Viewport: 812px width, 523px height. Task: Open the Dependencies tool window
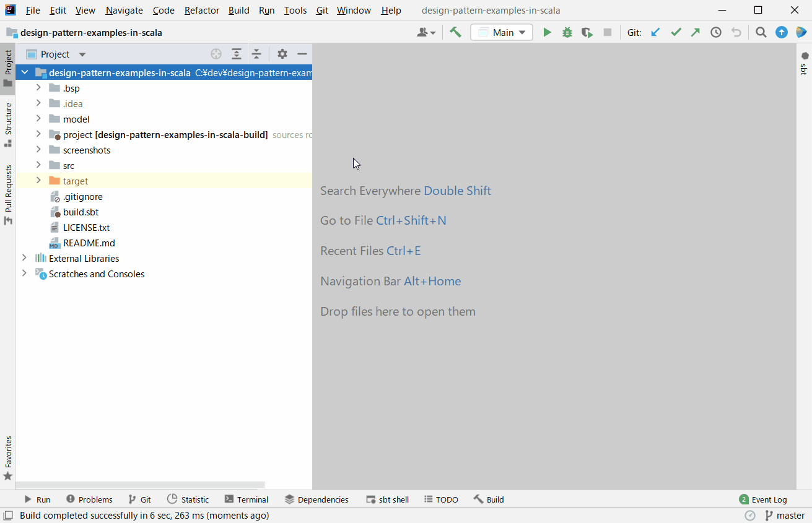point(317,499)
